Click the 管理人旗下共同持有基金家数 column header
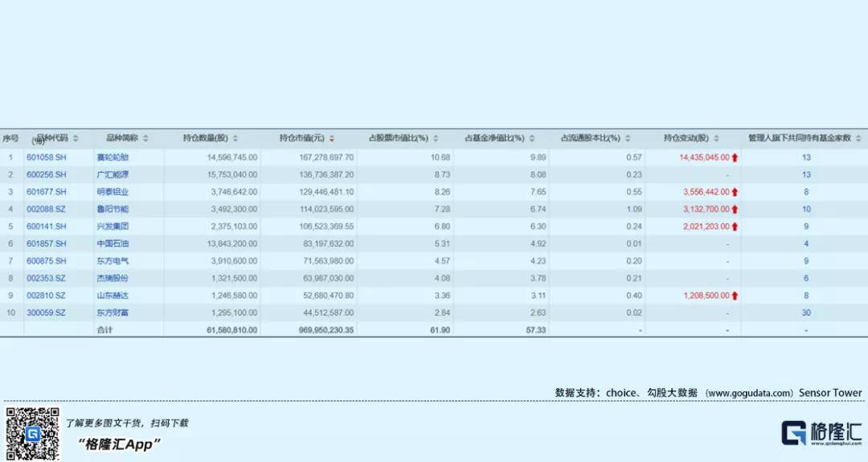Screen dimensions: 868x462 [799, 138]
